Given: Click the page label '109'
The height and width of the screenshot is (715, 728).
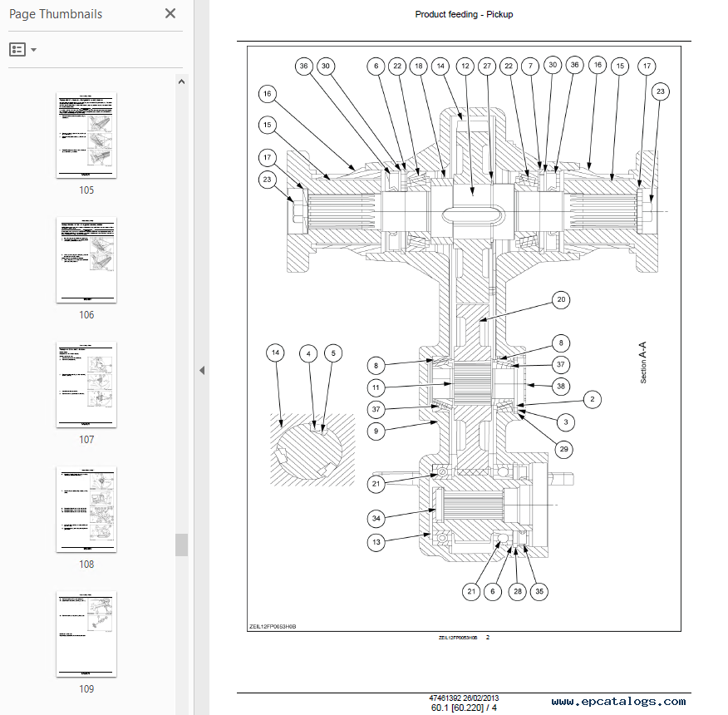Looking at the screenshot, I should pyautogui.click(x=86, y=688).
